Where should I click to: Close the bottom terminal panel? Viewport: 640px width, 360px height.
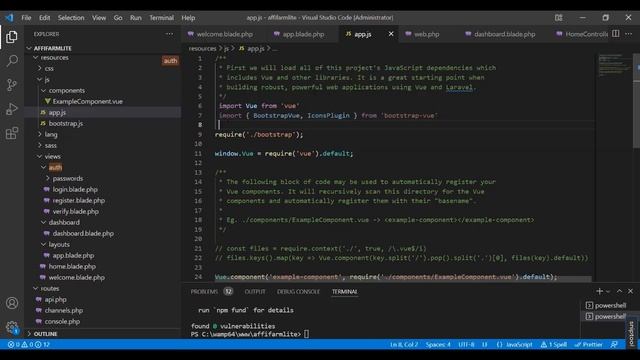pos(630,291)
